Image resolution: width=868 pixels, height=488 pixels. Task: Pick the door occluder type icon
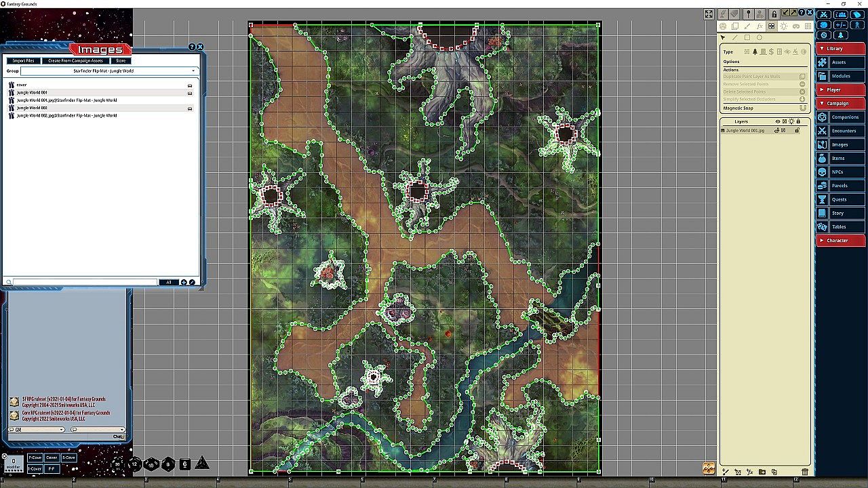(x=763, y=52)
